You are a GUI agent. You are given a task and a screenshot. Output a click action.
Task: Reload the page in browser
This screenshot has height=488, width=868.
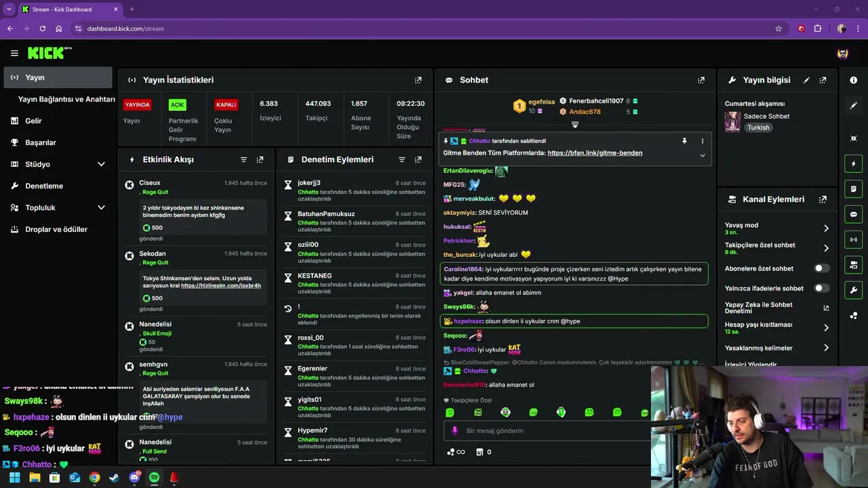pyautogui.click(x=42, y=28)
